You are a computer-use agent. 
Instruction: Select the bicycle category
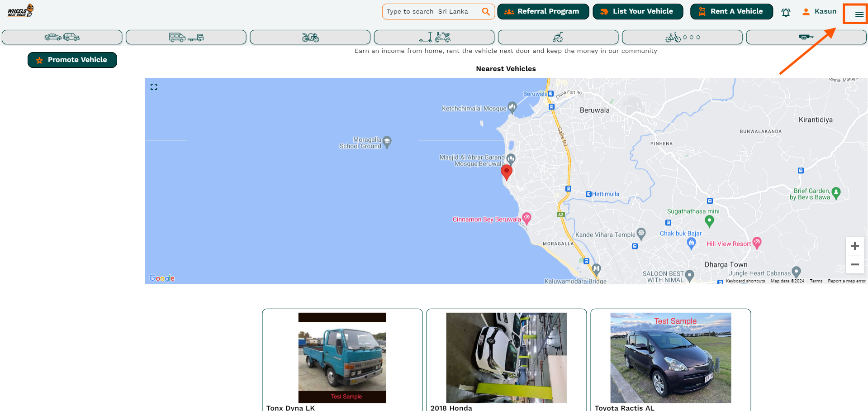coord(682,37)
